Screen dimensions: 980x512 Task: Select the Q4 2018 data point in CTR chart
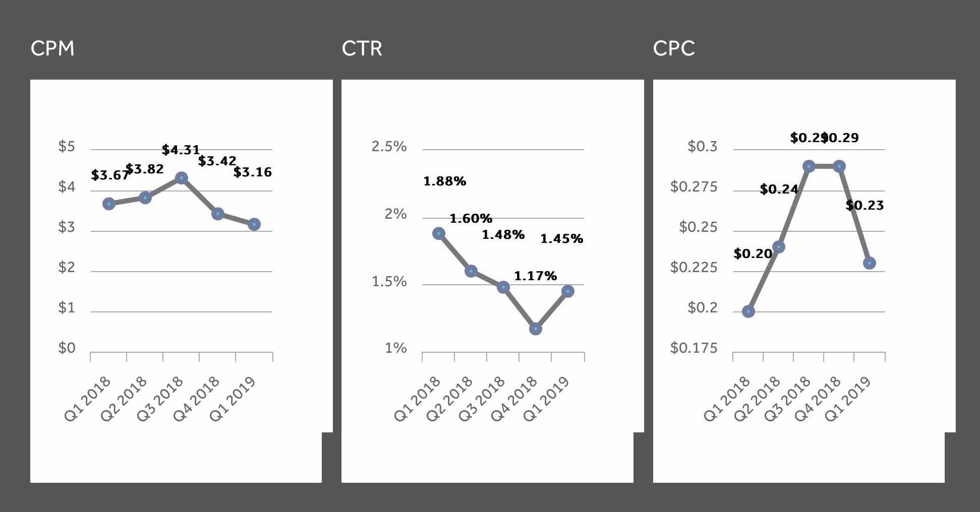536,329
